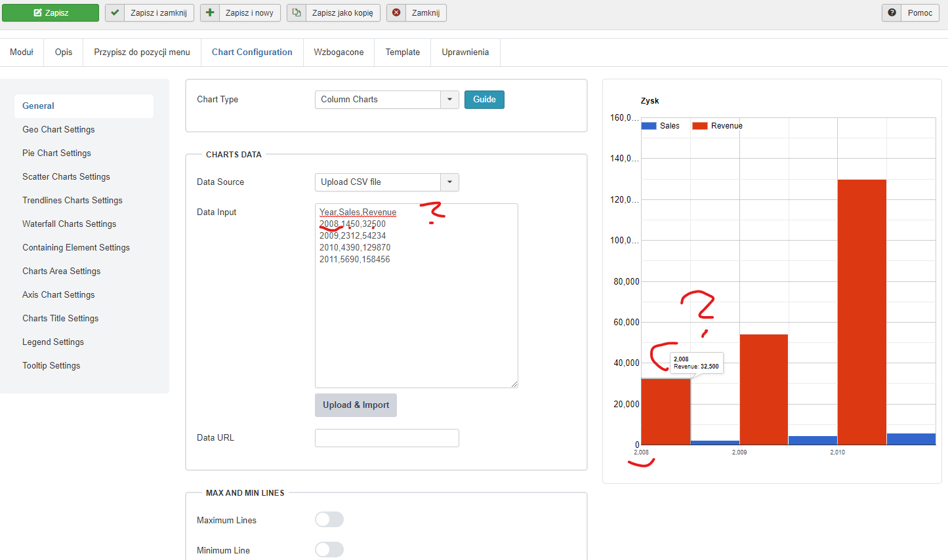
Task: Click the blue Sales legend swatch
Action: coord(649,126)
